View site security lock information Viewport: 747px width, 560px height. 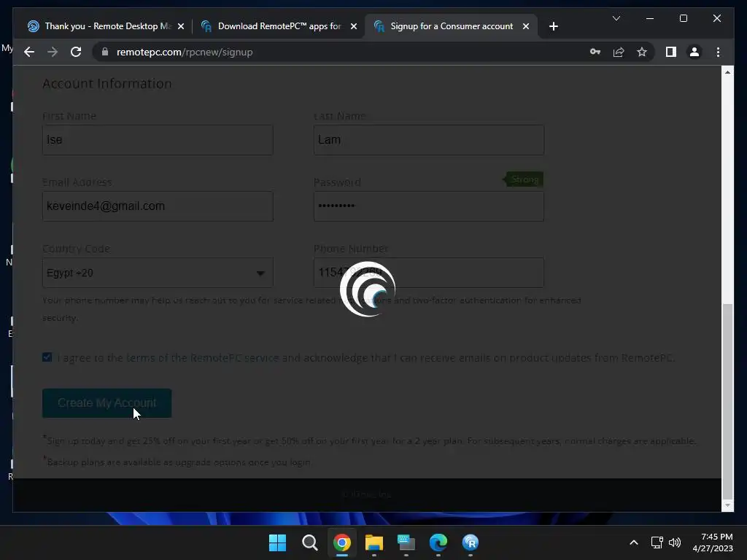tap(105, 52)
